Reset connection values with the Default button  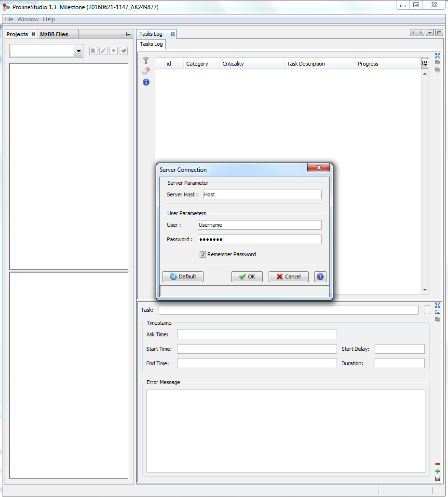click(x=183, y=276)
